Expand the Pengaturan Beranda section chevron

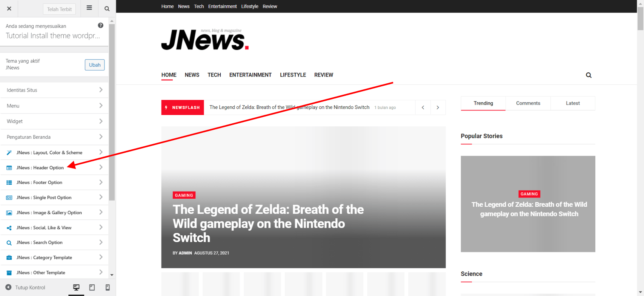tap(101, 137)
